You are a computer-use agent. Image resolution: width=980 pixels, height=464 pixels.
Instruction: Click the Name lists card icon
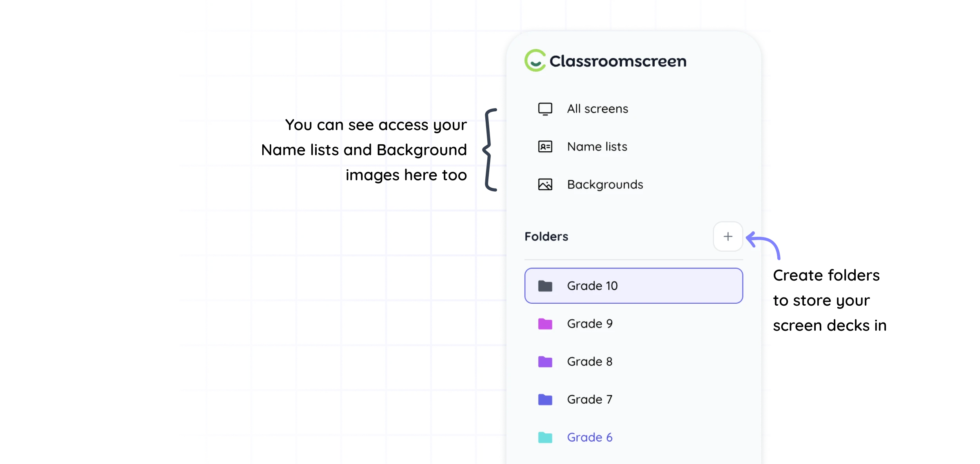(x=546, y=147)
